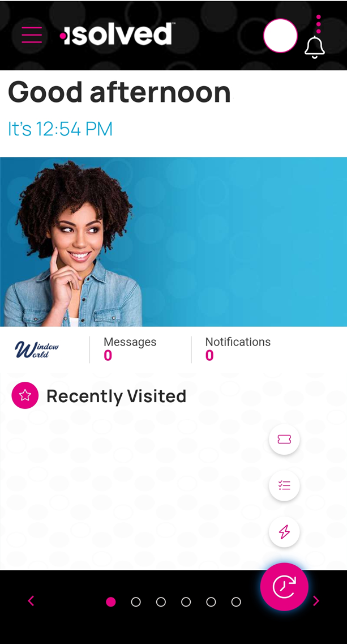Tap the pink clock punch button
The image size is (347, 644).
284,586
